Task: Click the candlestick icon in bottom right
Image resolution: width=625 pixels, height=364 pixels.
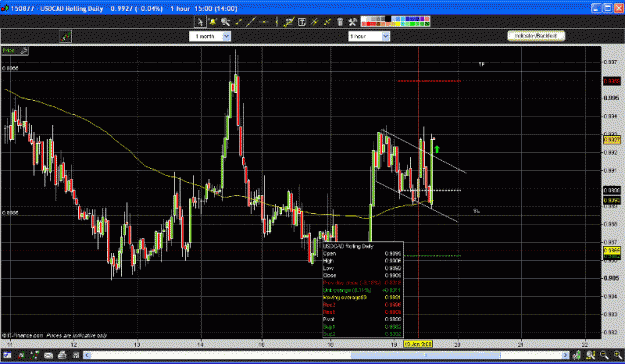Action: [576, 355]
